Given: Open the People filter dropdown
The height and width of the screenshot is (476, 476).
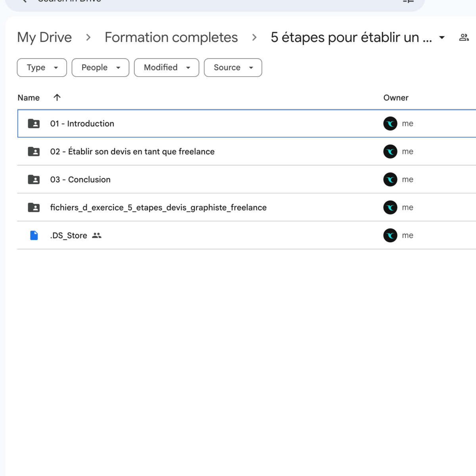Looking at the screenshot, I should pos(100,68).
